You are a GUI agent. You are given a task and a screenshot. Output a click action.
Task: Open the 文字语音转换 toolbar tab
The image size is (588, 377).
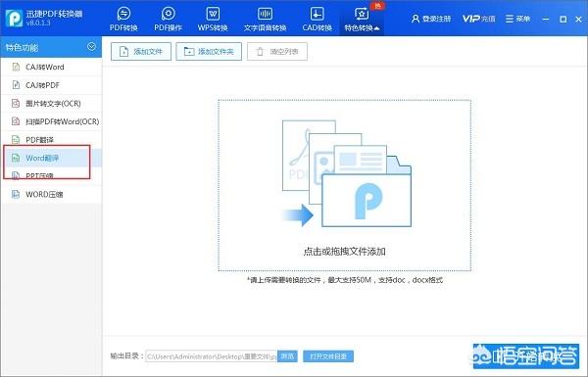pos(265,19)
